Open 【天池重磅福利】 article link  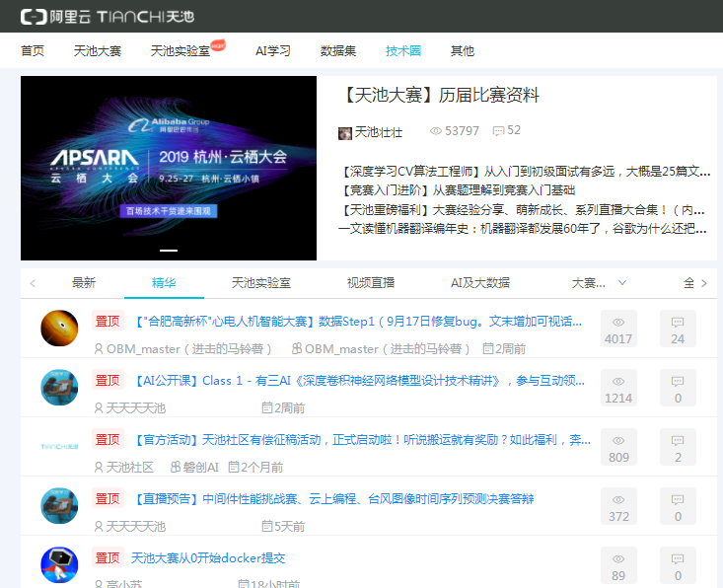point(522,210)
